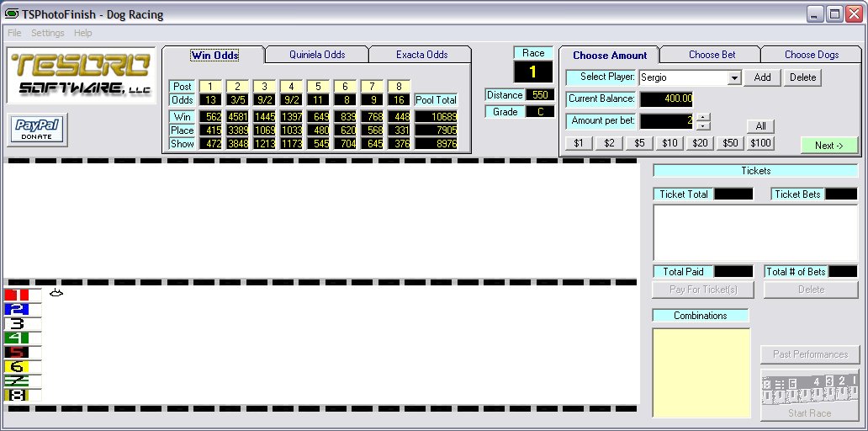Open the Select Player dropdown arrow
This screenshot has width=868, height=431.
734,78
